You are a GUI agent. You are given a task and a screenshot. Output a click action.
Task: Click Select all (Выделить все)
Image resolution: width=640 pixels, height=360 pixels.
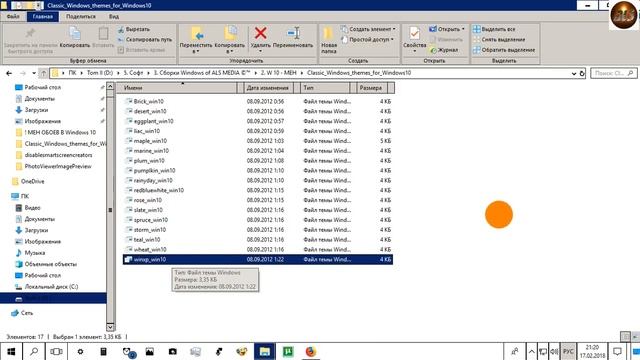coord(494,29)
